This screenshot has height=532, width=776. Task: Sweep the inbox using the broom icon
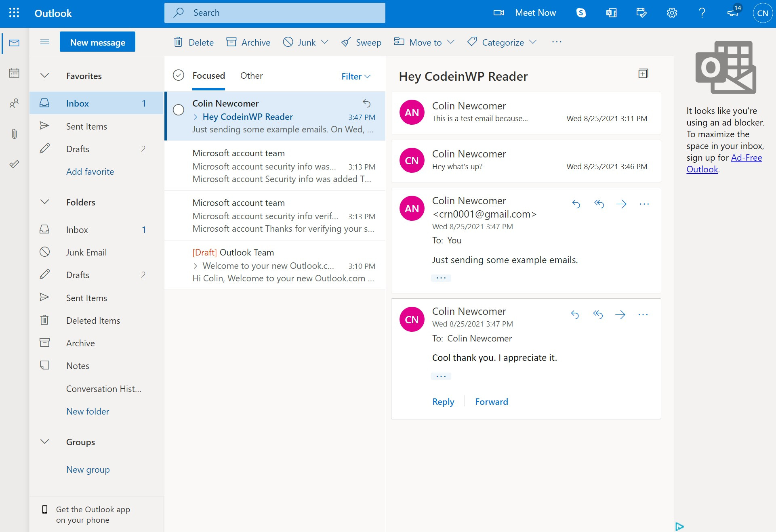(361, 42)
